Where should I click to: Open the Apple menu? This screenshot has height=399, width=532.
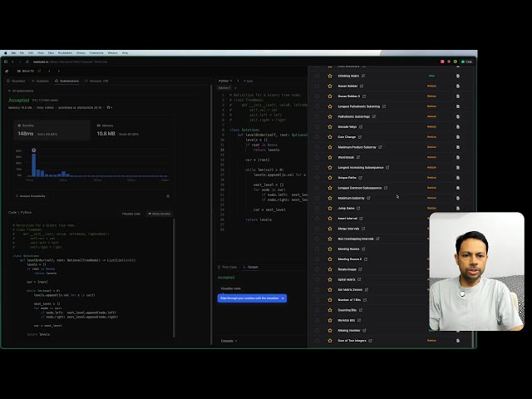coord(6,53)
